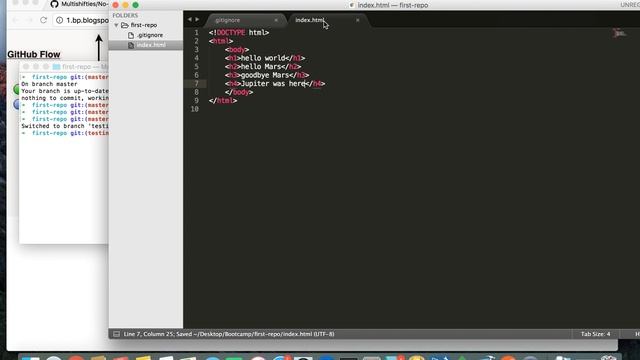This screenshot has width=640, height=360.
Task: Click line number 1 in gutter
Action: click(196, 33)
